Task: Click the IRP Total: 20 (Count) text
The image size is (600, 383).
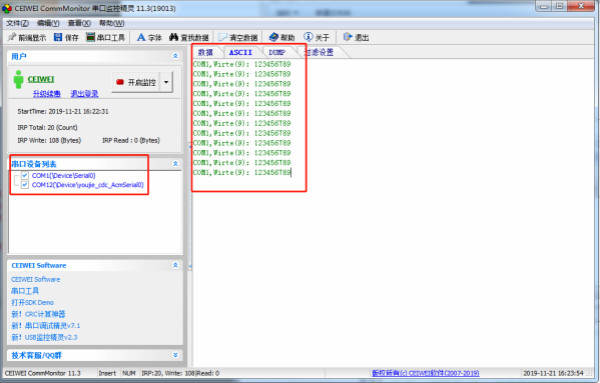Action: pyautogui.click(x=47, y=127)
